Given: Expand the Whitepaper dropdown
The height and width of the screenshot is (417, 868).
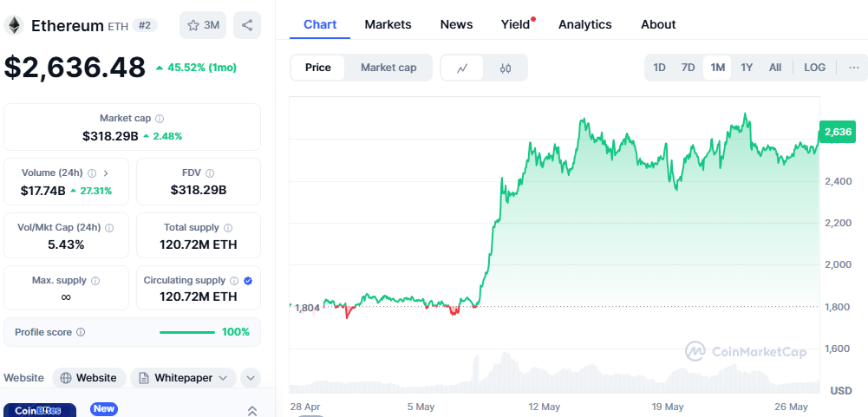Looking at the screenshot, I should pos(223,378).
